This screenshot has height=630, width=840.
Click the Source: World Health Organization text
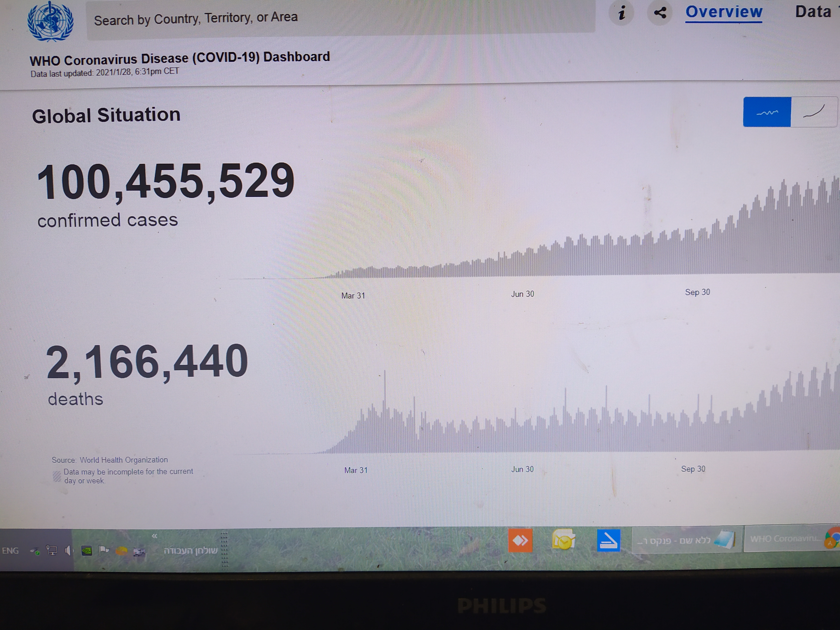(110, 460)
